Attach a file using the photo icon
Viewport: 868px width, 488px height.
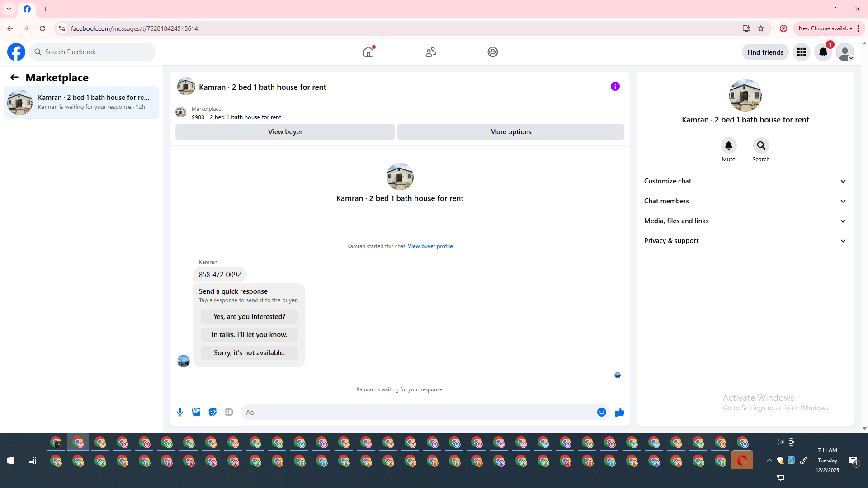[196, 412]
